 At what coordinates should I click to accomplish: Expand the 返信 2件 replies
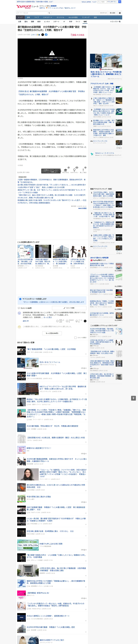[26, 321]
